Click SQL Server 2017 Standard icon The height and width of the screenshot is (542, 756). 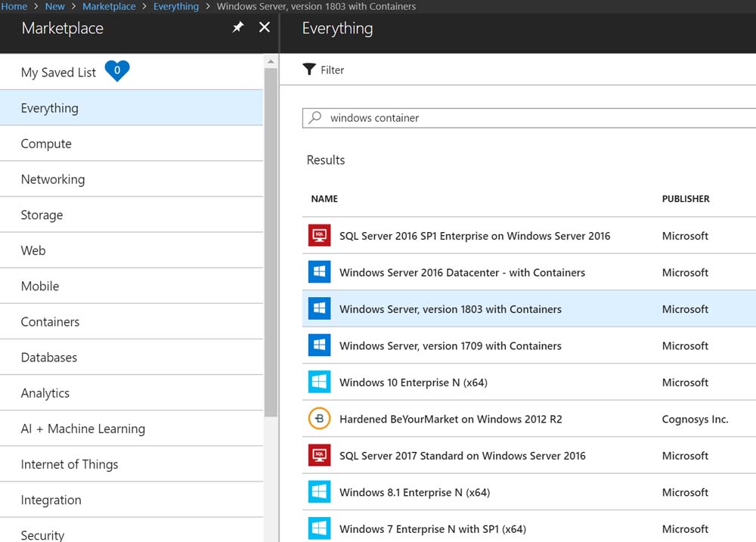point(320,456)
